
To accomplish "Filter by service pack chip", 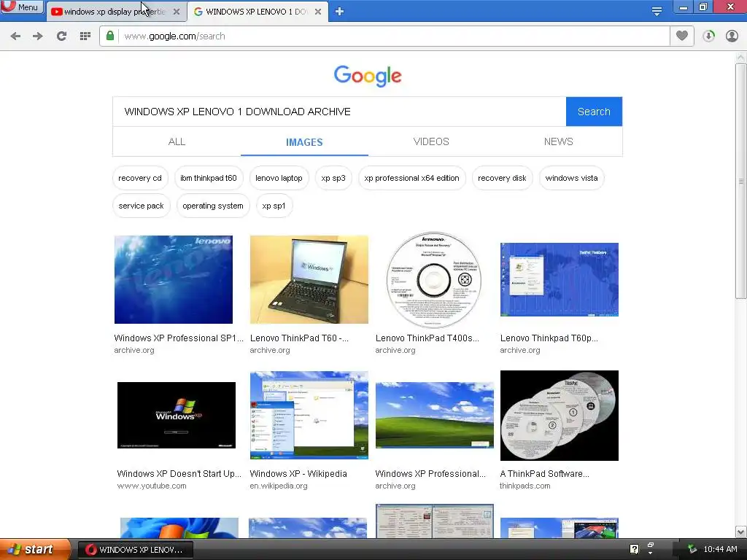I will [141, 206].
